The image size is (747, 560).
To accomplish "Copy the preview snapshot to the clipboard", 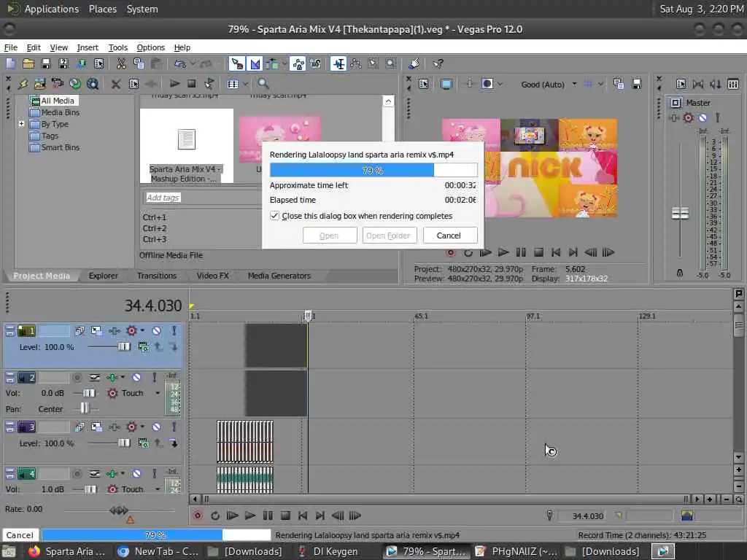I will (x=619, y=85).
